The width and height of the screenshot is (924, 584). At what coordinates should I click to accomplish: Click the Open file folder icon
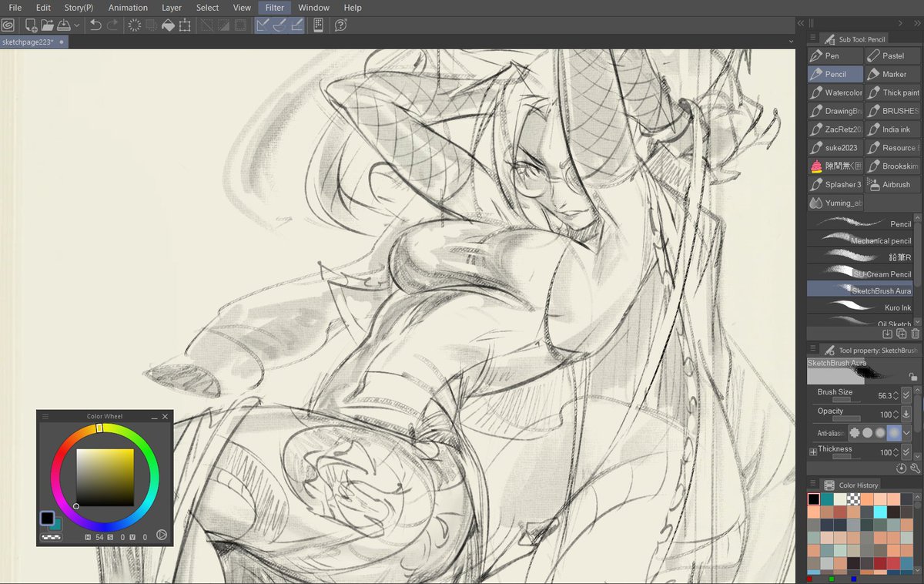pos(48,25)
